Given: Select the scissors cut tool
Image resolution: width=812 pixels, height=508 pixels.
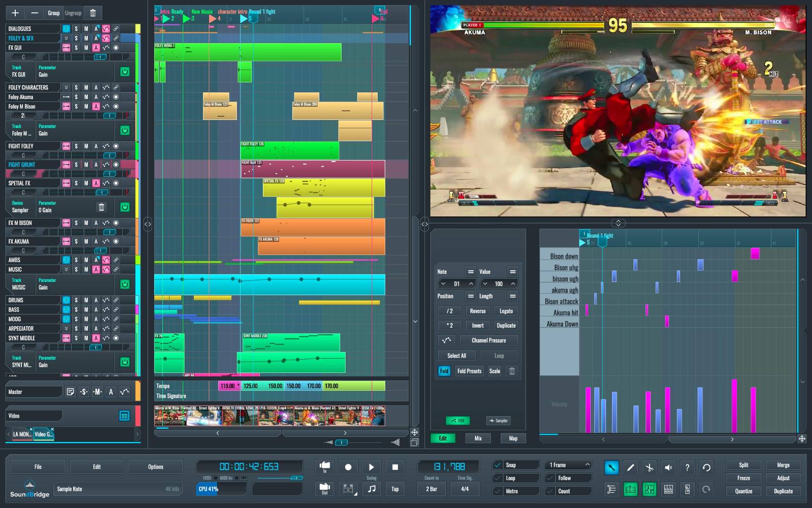Looking at the screenshot, I should [x=649, y=467].
